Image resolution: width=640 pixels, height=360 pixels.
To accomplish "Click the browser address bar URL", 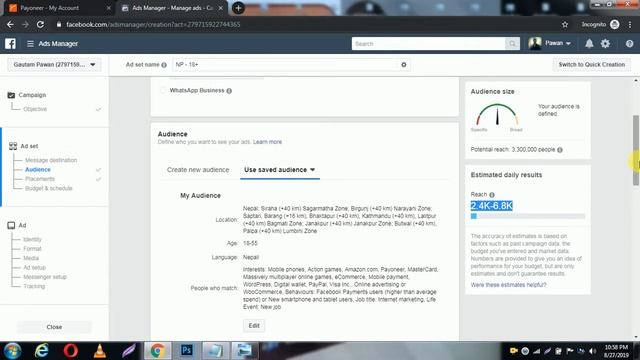I will point(153,24).
